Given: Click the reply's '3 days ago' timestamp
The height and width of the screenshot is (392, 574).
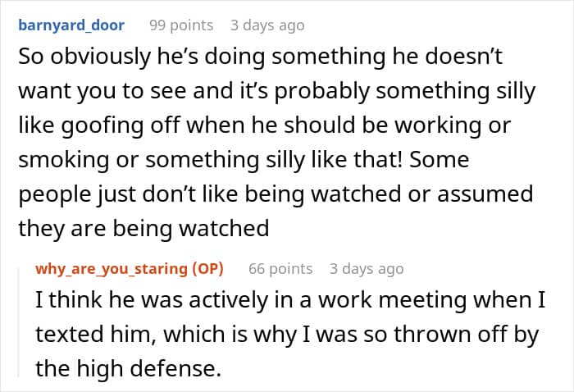Looking at the screenshot, I should click(x=366, y=268).
